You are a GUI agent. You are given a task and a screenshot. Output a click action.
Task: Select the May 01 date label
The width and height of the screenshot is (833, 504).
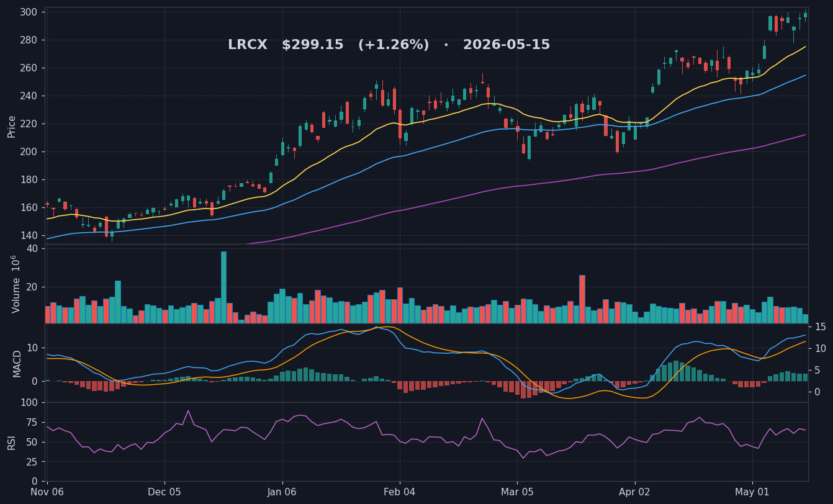point(752,492)
